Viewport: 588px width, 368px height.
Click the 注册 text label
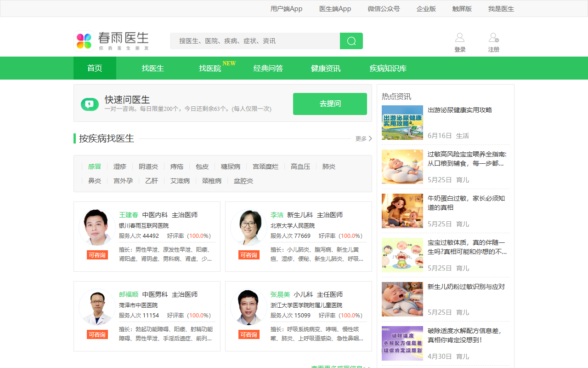[x=494, y=49]
